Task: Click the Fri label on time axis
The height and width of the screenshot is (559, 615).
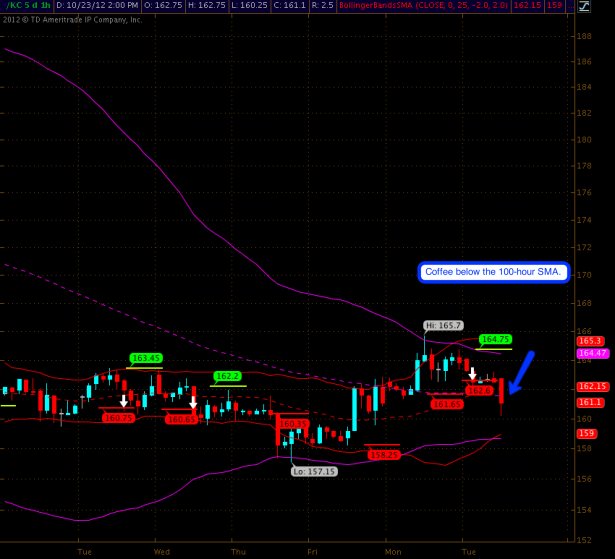Action: point(313,550)
